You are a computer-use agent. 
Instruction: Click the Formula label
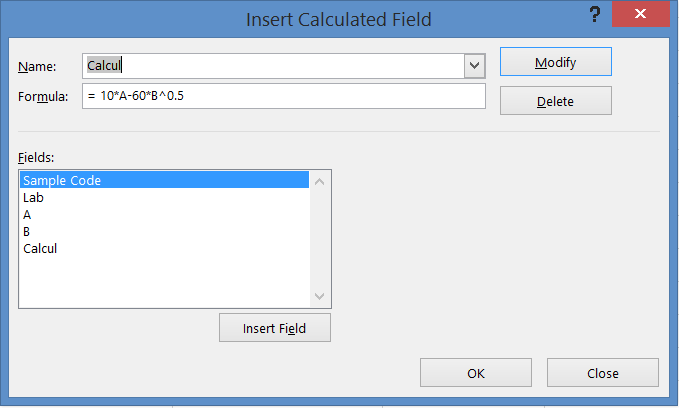click(x=43, y=97)
